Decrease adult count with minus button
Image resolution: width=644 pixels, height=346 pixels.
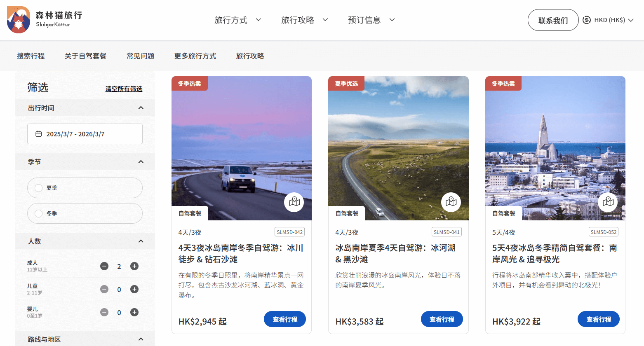[x=104, y=266]
